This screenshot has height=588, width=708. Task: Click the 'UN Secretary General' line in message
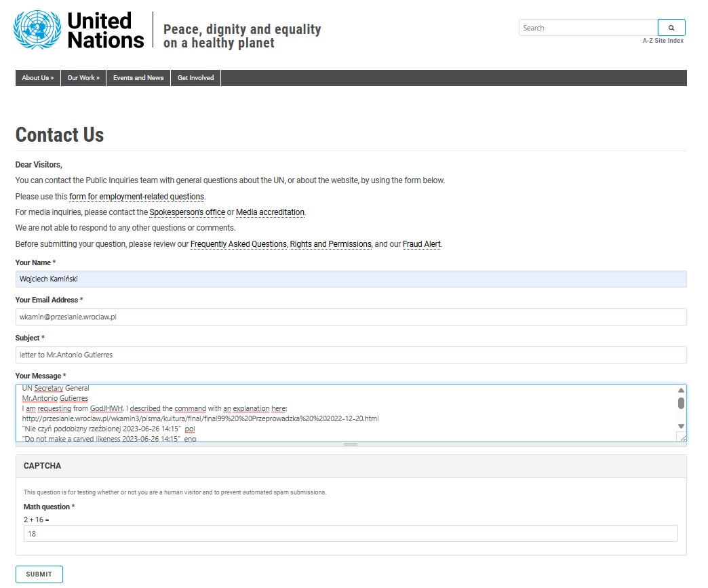point(56,389)
